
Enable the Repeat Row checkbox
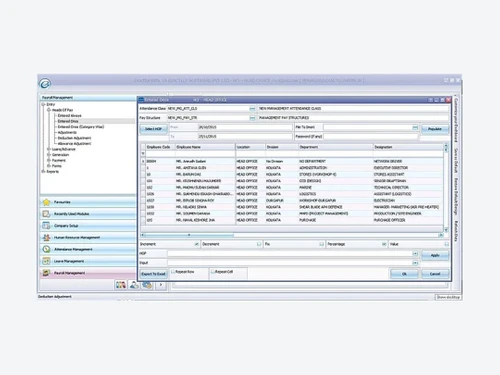tap(173, 272)
